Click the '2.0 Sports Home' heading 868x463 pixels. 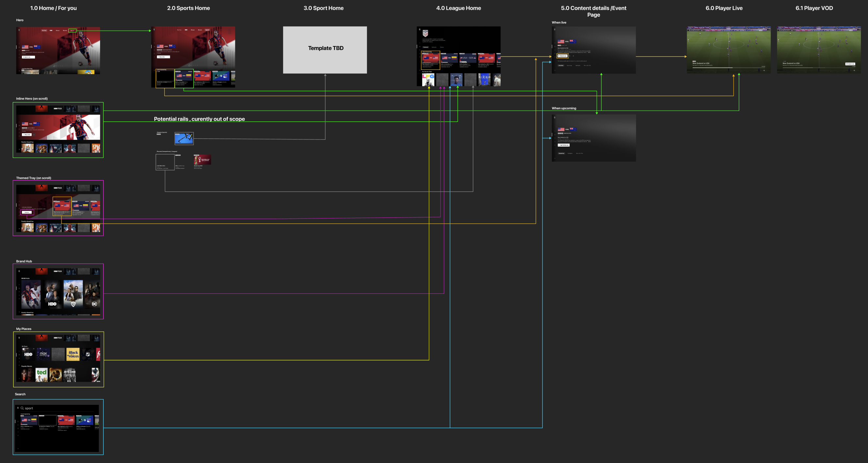tap(188, 8)
